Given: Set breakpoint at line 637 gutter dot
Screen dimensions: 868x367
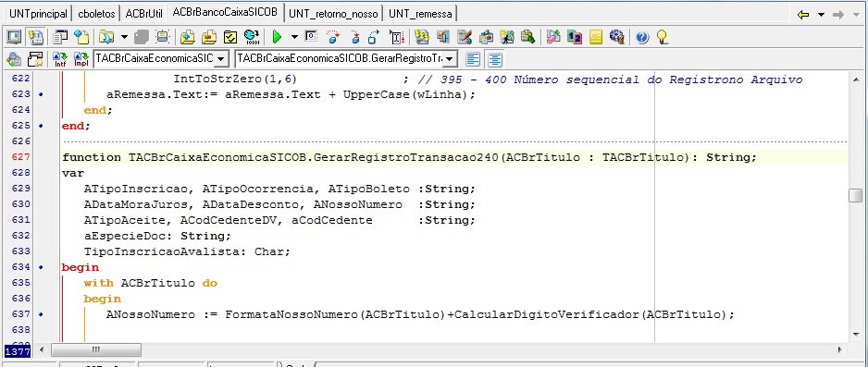Looking at the screenshot, I should point(41,314).
